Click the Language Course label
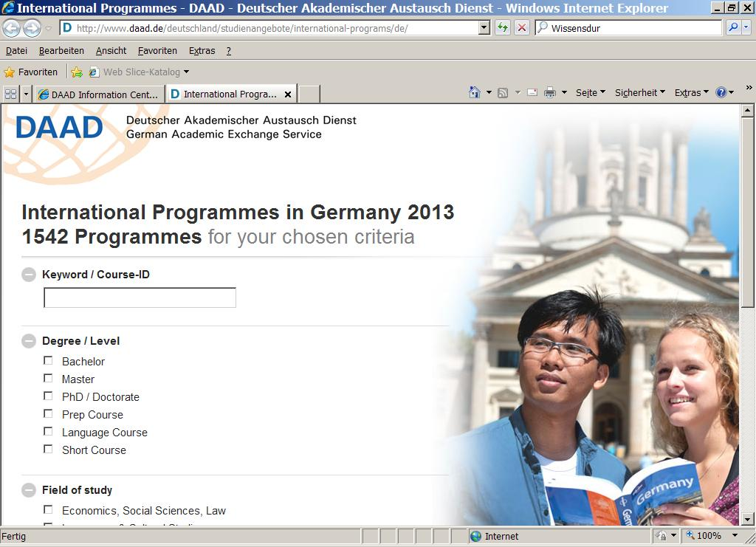Viewport: 756px width, 547px height. pyautogui.click(x=105, y=433)
